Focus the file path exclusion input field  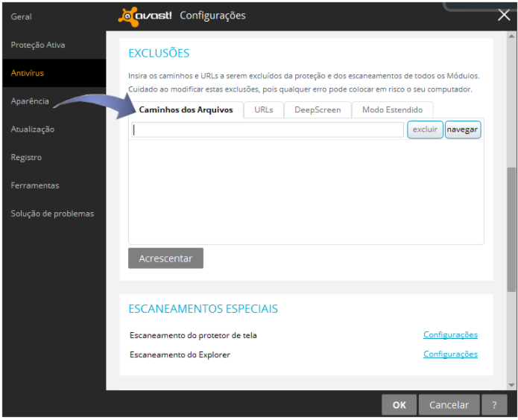[268, 130]
